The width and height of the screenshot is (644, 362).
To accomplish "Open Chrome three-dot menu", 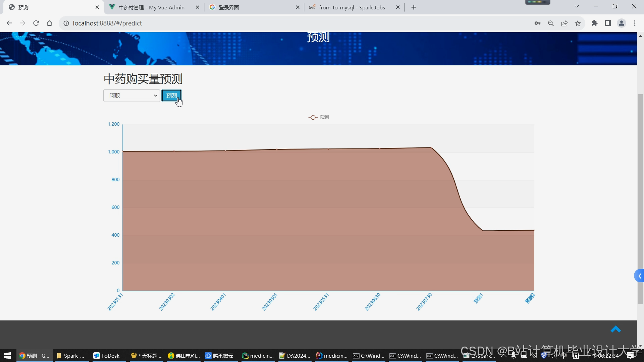I will pos(635,23).
